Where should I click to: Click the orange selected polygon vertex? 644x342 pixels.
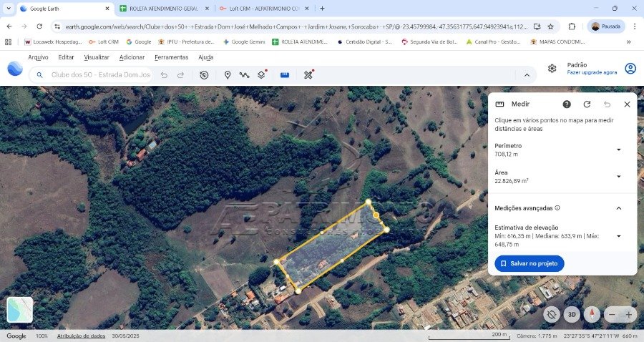click(376, 215)
